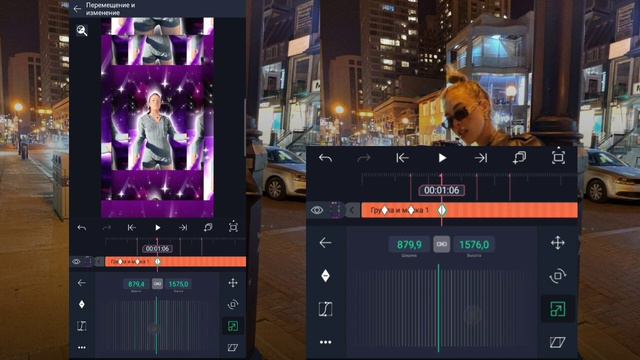Toggle aspect link between 879,4 and 1575,0

(x=157, y=284)
